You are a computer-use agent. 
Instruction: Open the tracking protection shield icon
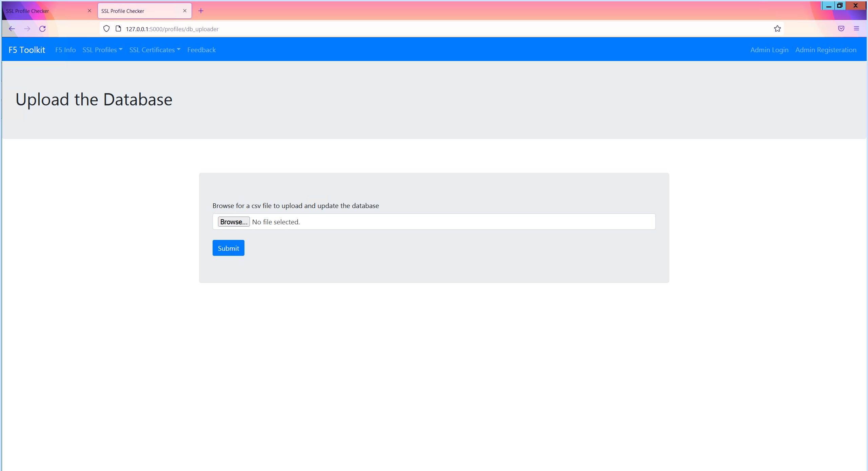pyautogui.click(x=106, y=29)
